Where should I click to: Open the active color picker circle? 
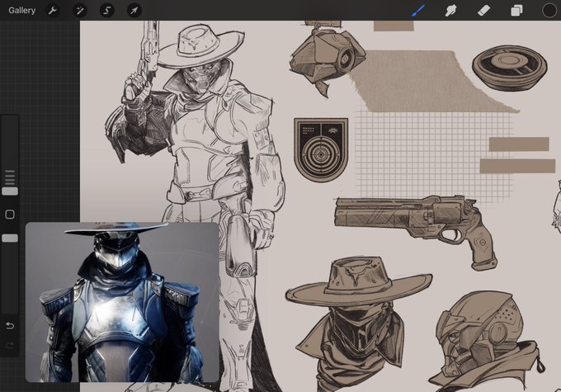tap(549, 11)
